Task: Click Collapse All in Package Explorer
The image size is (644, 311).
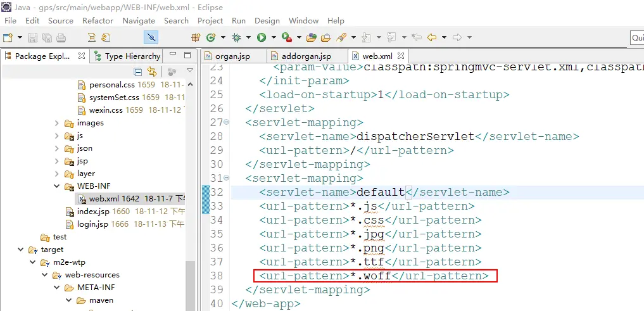Action: [x=138, y=72]
